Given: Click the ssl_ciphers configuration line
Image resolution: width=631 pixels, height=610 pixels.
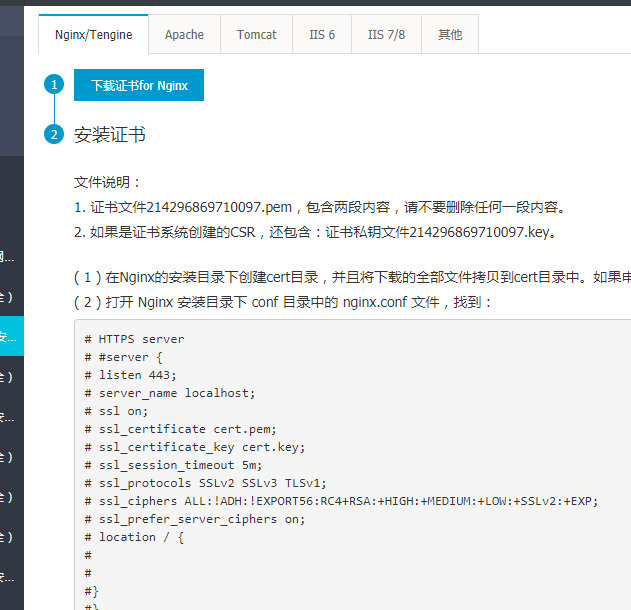Looking at the screenshot, I should point(341,501).
